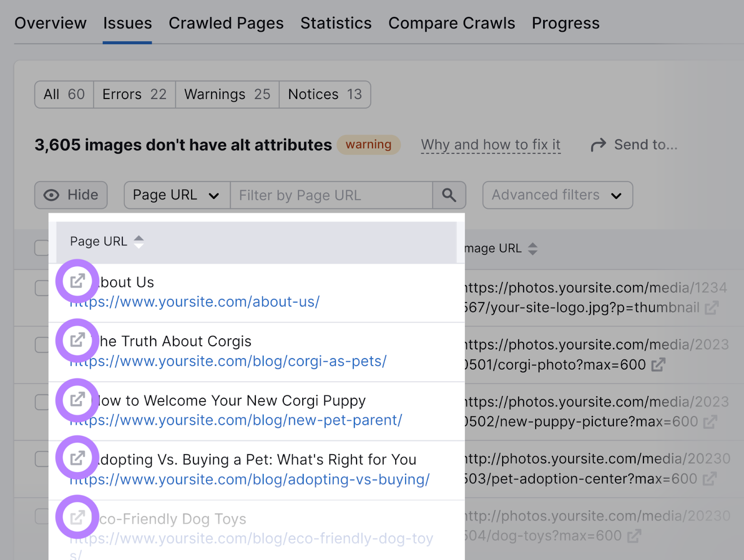Screen dimensions: 744x560
Task: Open About Us page external link icon
Action: pyautogui.click(x=77, y=281)
